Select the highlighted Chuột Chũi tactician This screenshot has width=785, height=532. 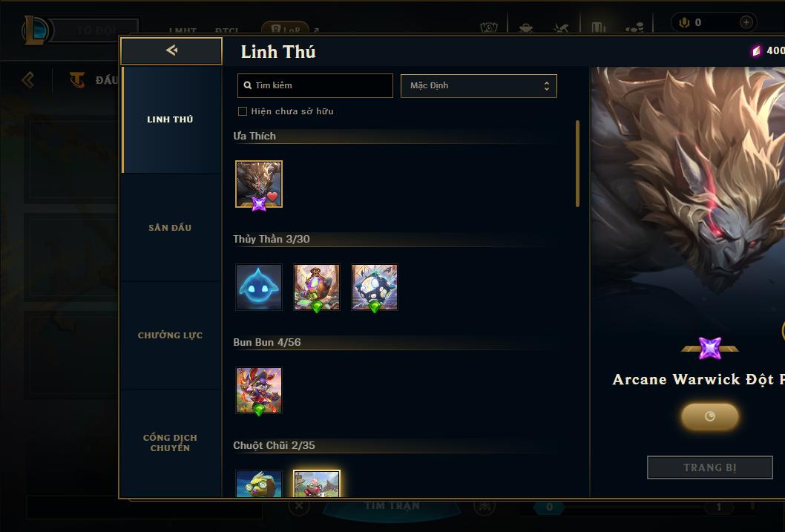(317, 484)
